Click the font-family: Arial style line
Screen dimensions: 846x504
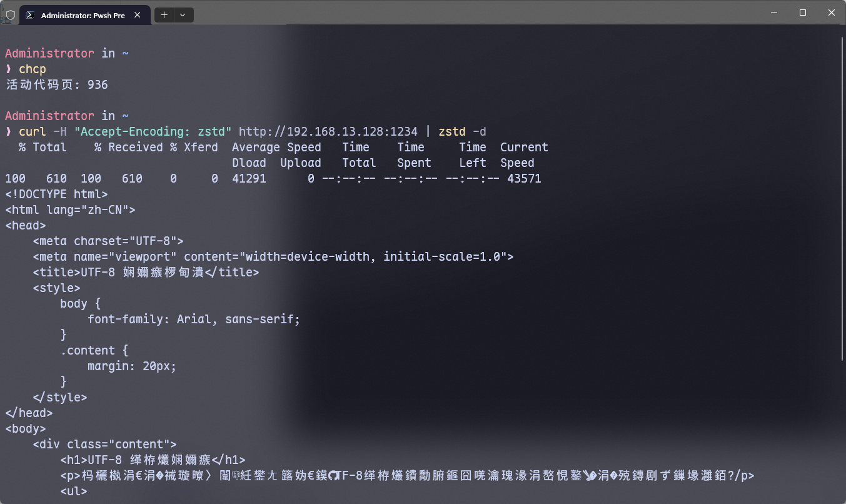[194, 319]
